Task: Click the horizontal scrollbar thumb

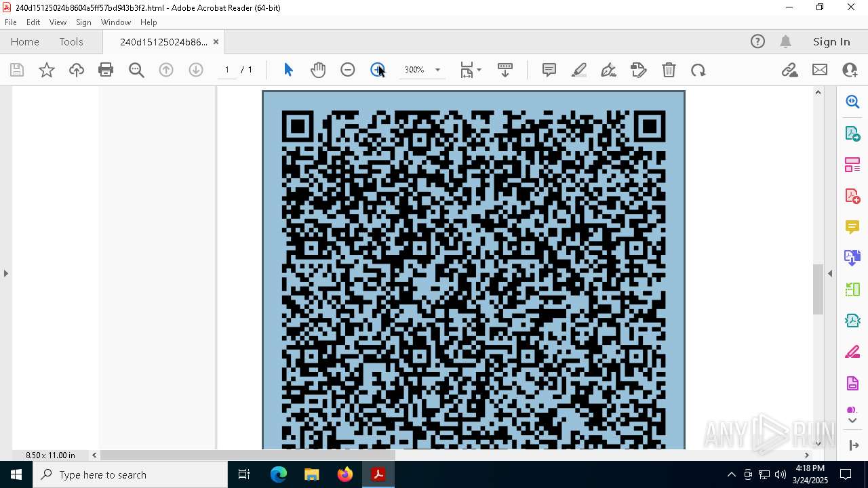Action: click(248, 455)
